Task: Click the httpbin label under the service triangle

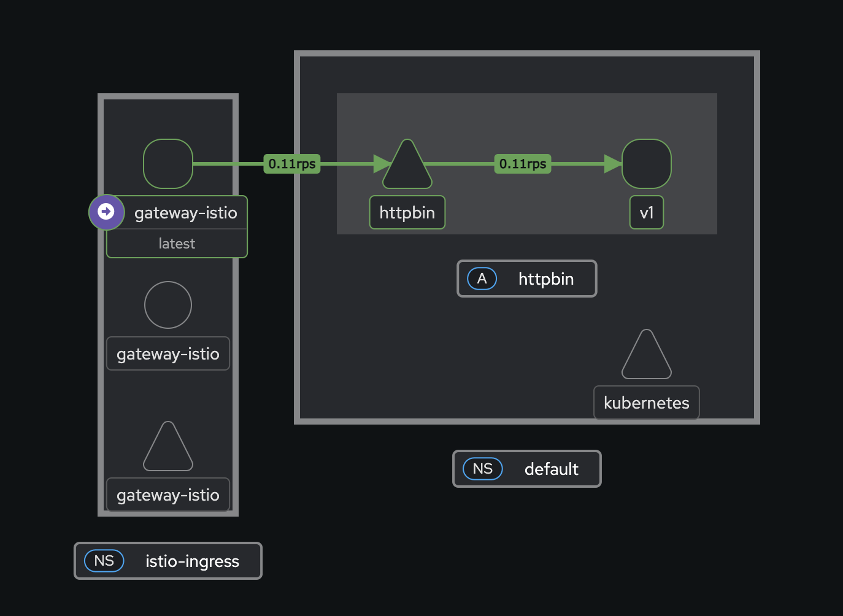Action: point(407,212)
